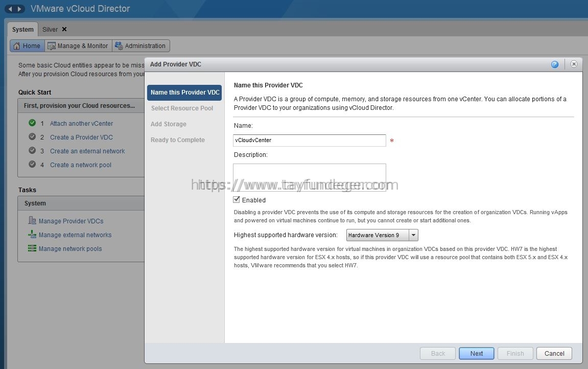
Task: Select the Ready to Complete step
Action: click(178, 140)
